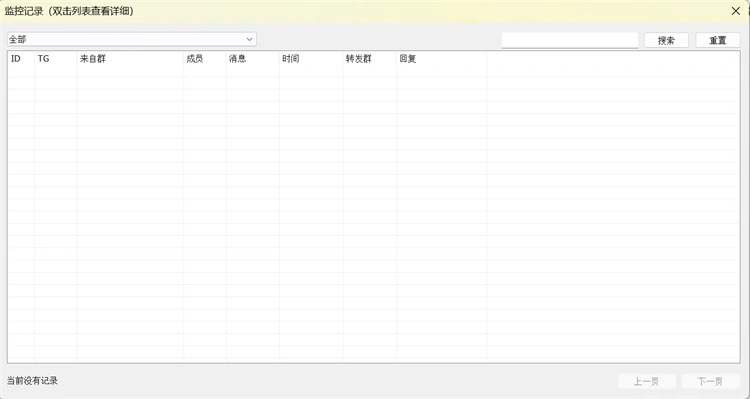750x399 pixels.
Task: Go to previous page with 上一页
Action: (647, 381)
